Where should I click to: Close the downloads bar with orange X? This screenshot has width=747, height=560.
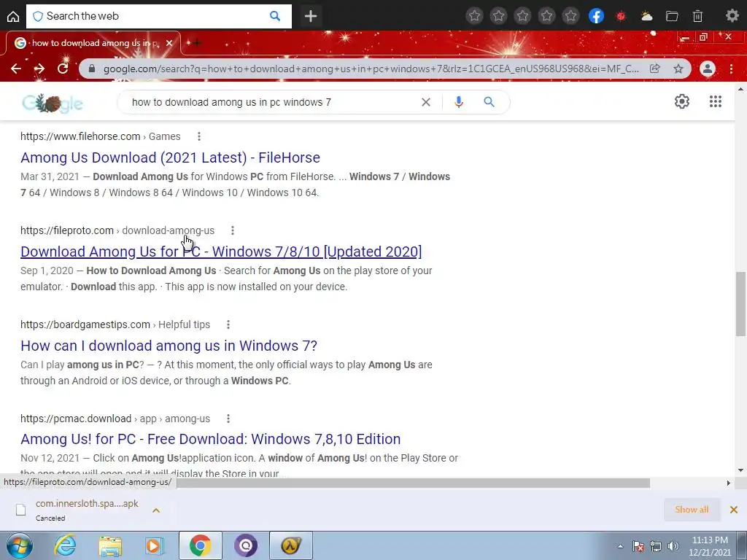click(x=734, y=510)
